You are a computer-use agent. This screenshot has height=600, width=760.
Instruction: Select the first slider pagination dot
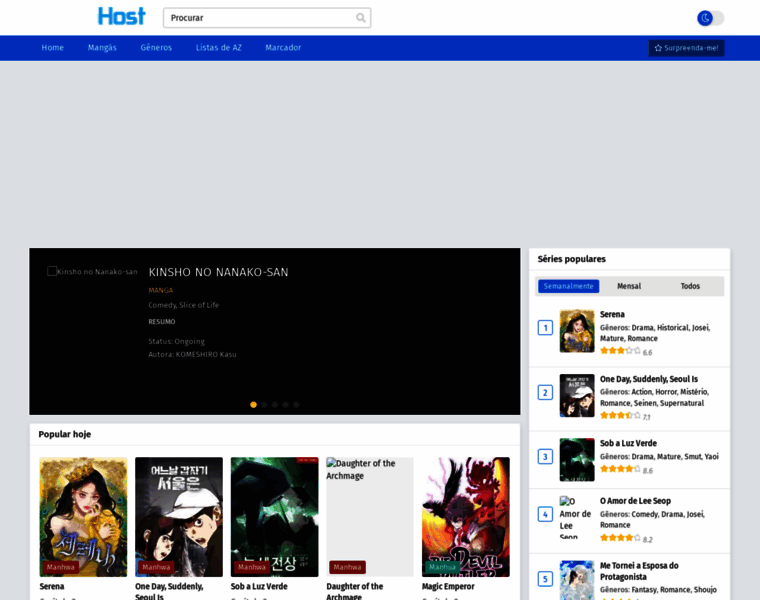click(253, 405)
